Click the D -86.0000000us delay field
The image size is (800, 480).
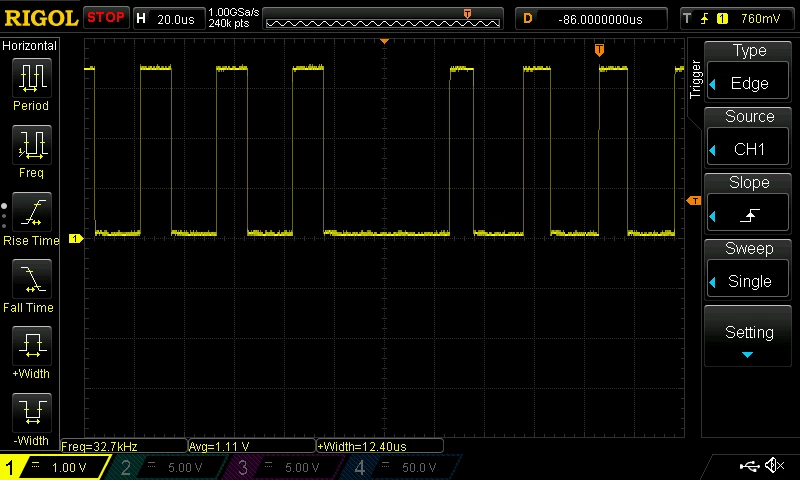591,19
